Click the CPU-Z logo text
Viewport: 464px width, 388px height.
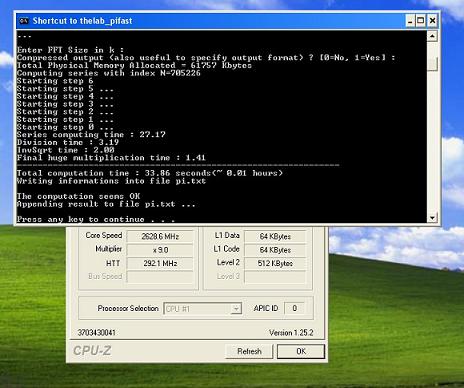coord(92,351)
